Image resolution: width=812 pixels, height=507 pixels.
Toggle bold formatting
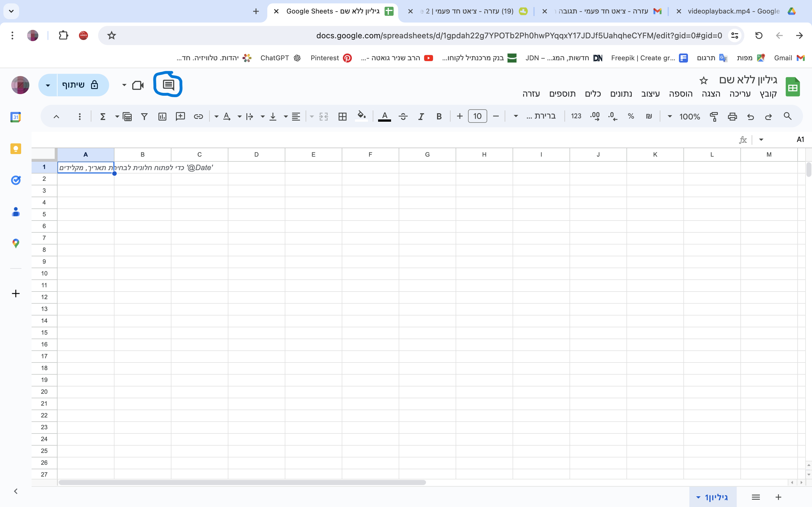pos(438,116)
